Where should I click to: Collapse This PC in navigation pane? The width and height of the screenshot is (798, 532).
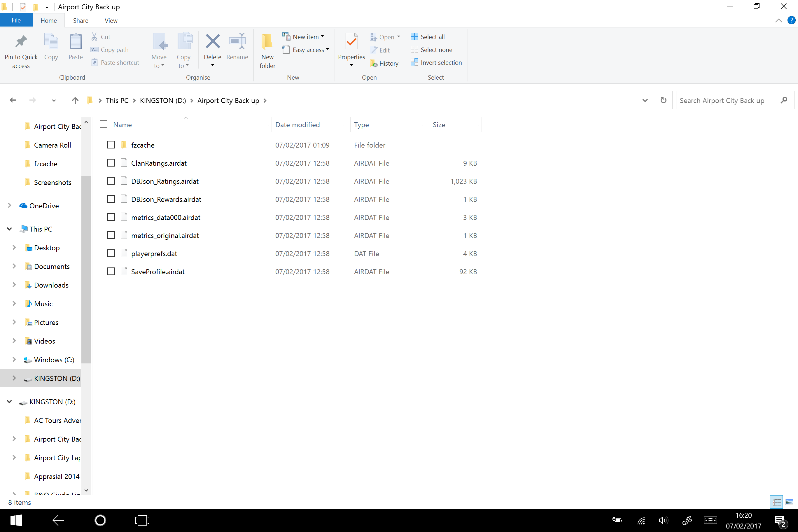10,229
